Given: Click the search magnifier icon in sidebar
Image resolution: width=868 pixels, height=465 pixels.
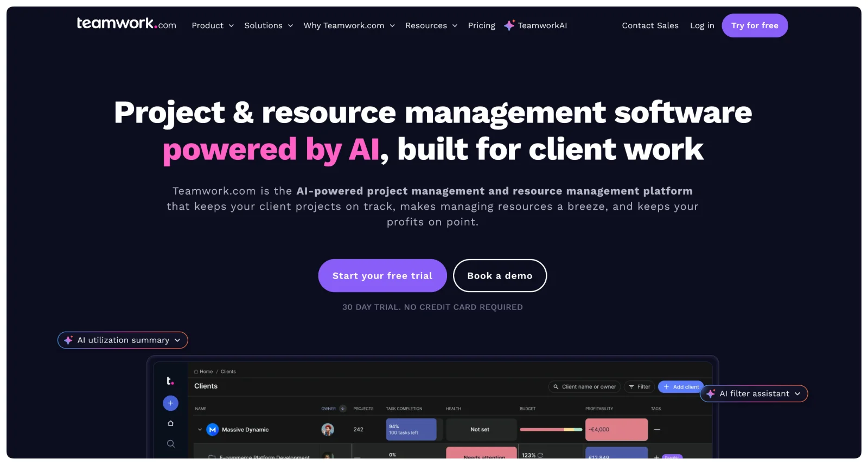Looking at the screenshot, I should click(170, 444).
